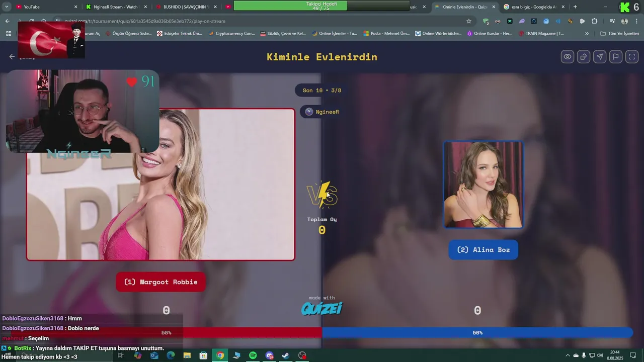Select the Margot Robbie photo card
Viewport: 644px width, 362px height.
(x=160, y=185)
